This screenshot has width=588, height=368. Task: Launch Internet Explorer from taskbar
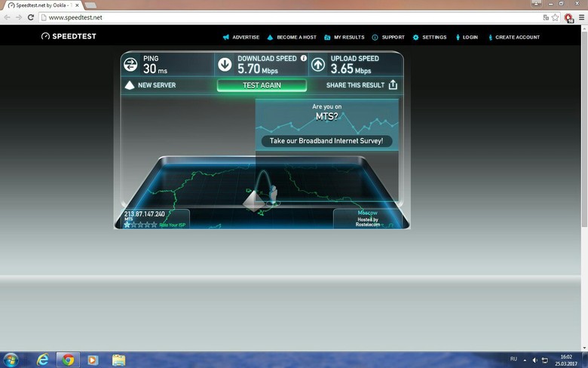tap(43, 360)
